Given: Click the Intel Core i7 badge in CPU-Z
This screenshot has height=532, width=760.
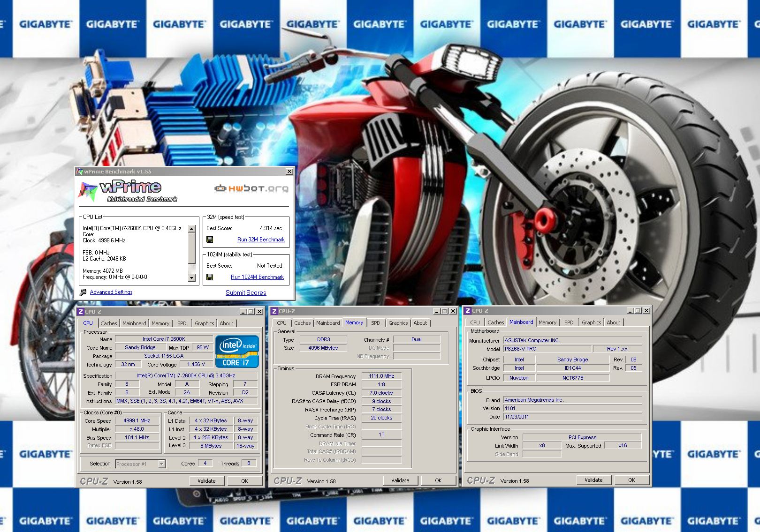Looking at the screenshot, I should pyautogui.click(x=237, y=351).
